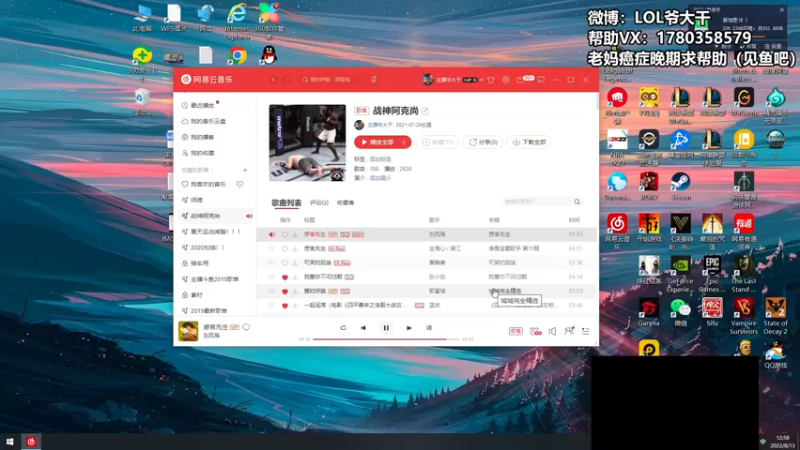The image size is (800, 450).
Task: Click download icon of song row 02
Action: (295, 248)
